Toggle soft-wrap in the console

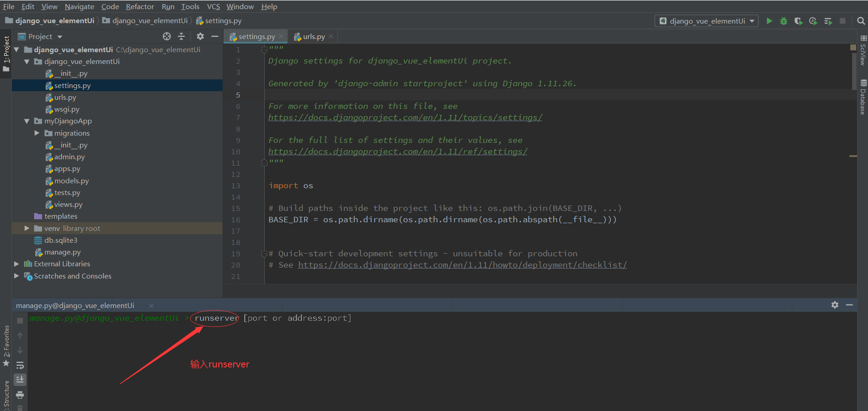click(x=20, y=365)
